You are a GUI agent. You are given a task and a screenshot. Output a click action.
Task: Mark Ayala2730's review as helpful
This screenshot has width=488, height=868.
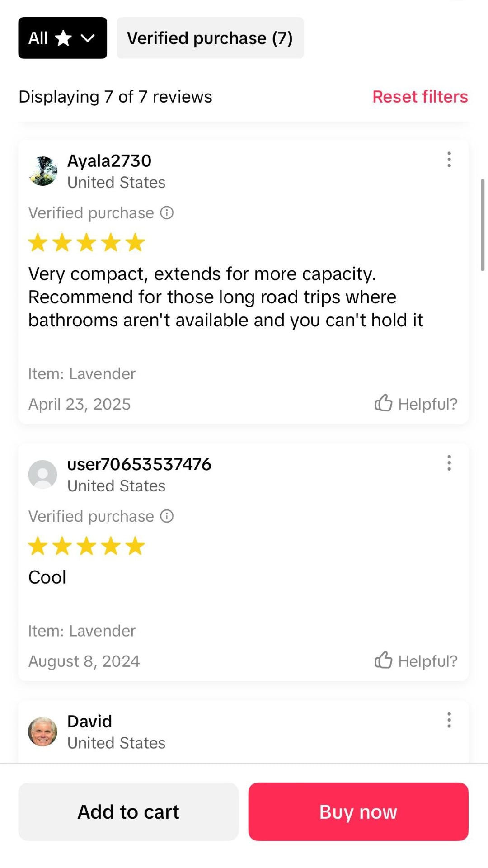click(416, 403)
